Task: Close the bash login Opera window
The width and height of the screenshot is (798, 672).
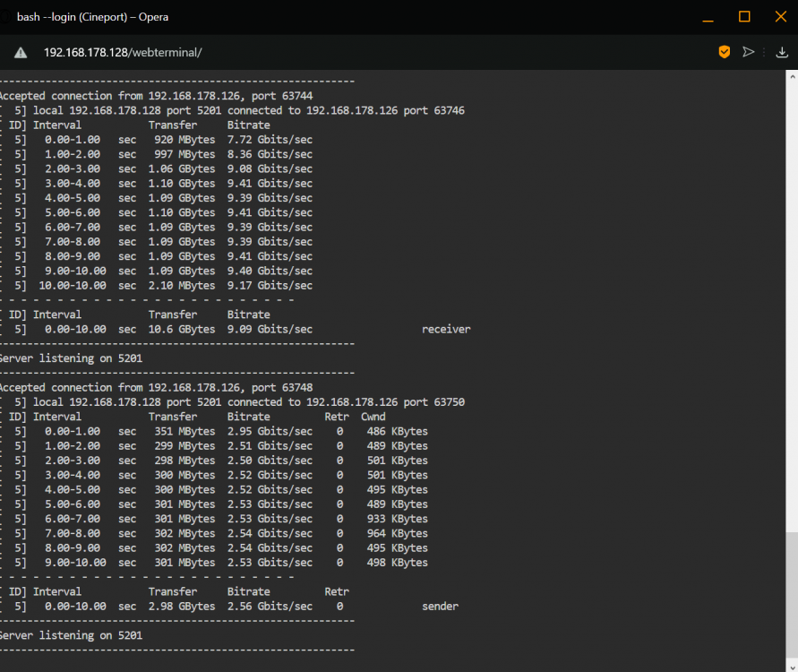Action: (x=781, y=17)
